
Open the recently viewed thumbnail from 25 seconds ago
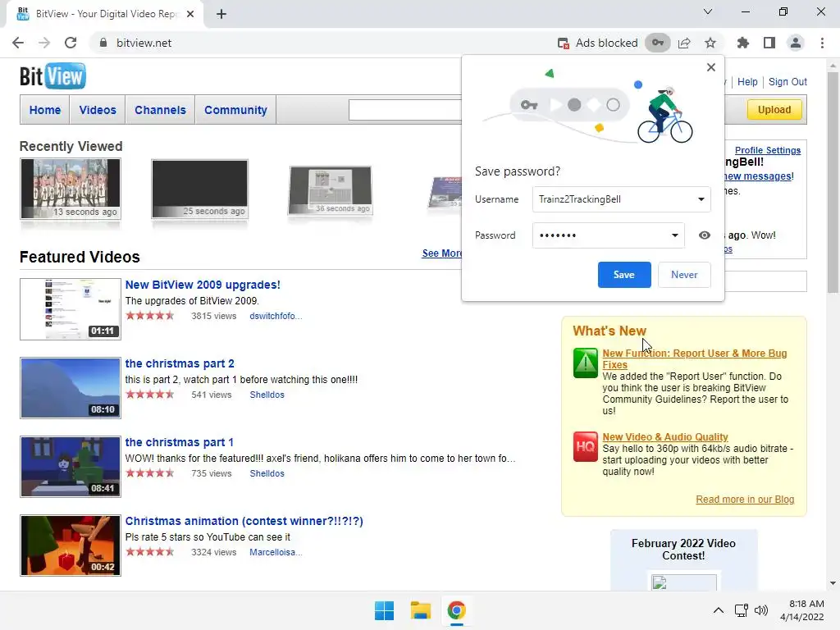(x=200, y=189)
